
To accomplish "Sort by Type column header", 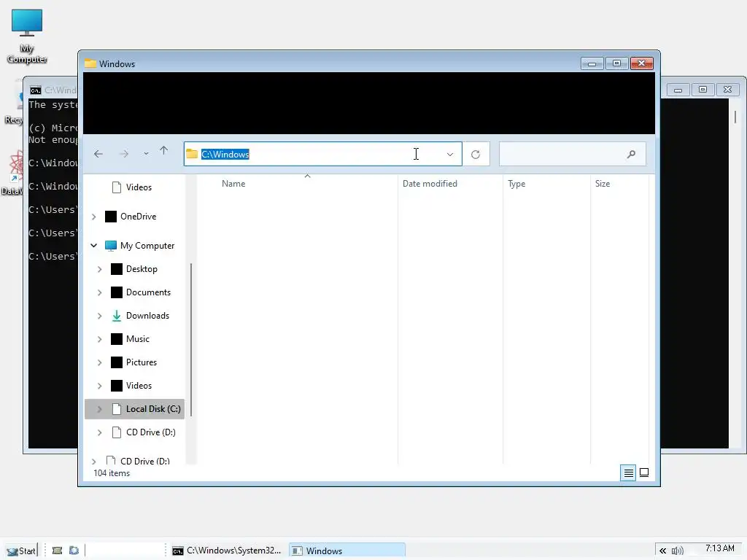I will (516, 184).
